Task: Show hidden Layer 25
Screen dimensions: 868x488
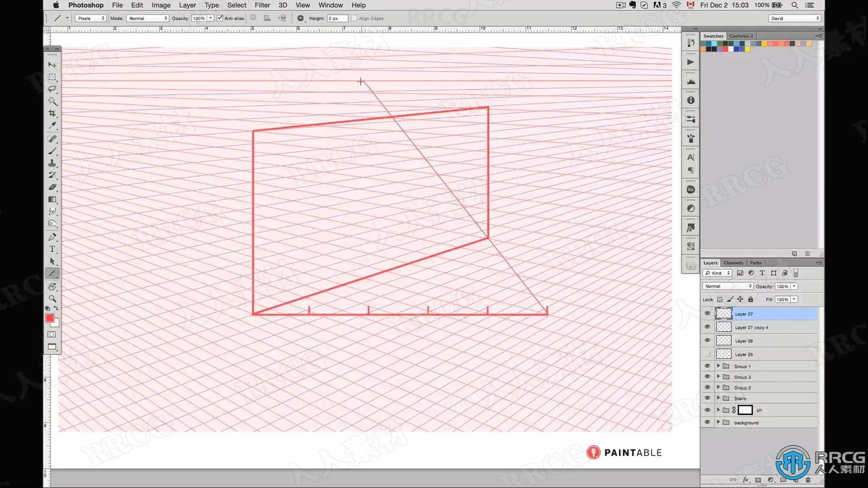Action: pyautogui.click(x=708, y=354)
